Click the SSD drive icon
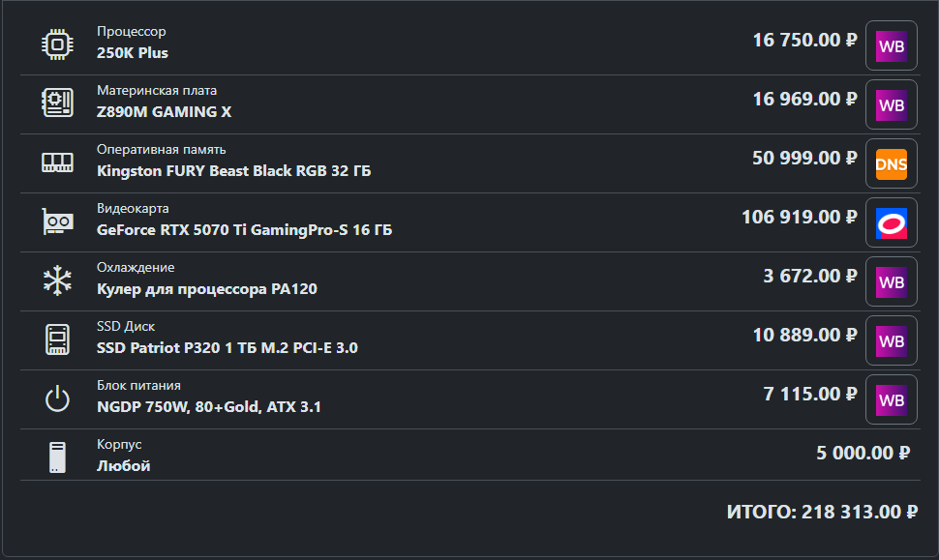 point(57,339)
